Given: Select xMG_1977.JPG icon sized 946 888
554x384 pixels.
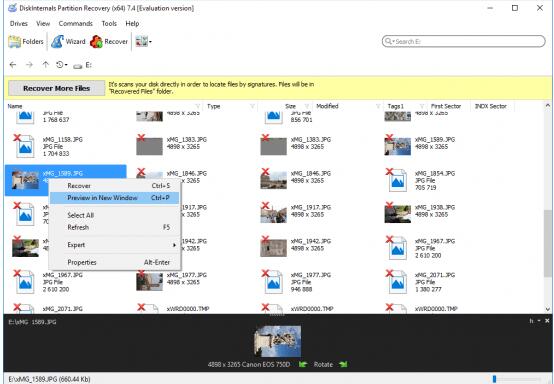Looking at the screenshot, I should (x=273, y=282).
